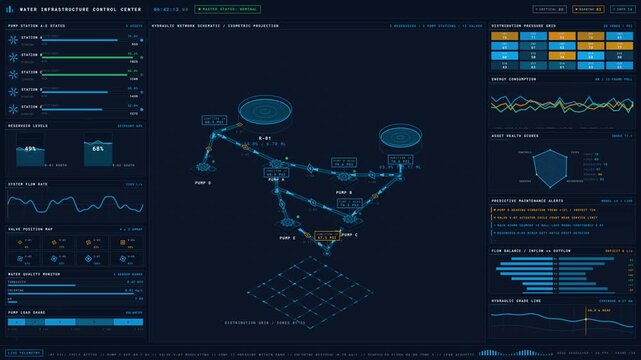641x360 pixels.
Task: Select the first segment of the Pump Load Share bar
Action: click(17, 322)
